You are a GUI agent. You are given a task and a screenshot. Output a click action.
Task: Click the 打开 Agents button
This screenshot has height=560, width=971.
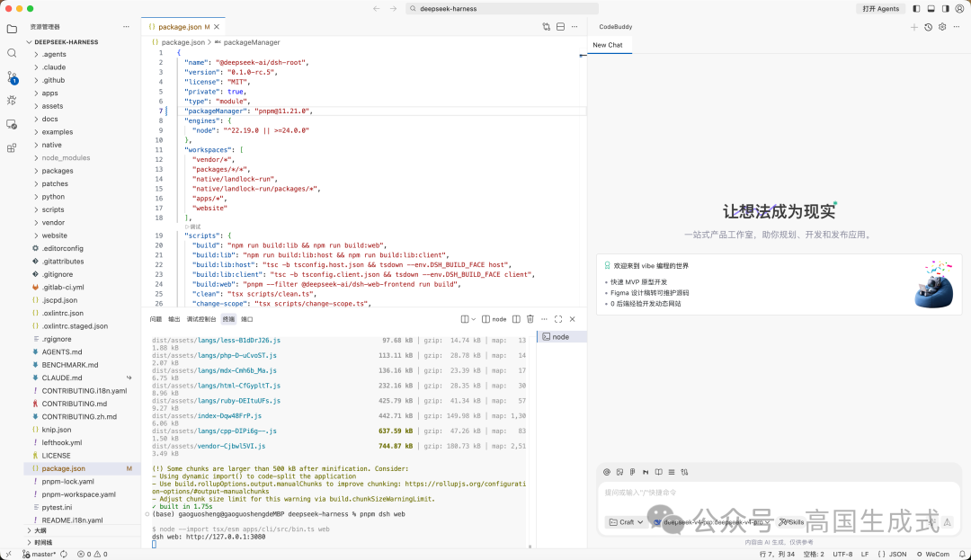tap(880, 9)
